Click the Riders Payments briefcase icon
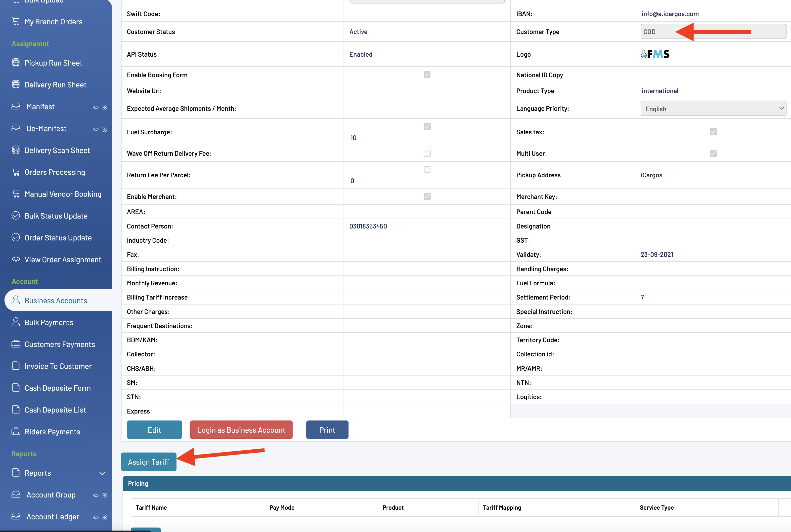Screen dimensions: 791x532 16,432
